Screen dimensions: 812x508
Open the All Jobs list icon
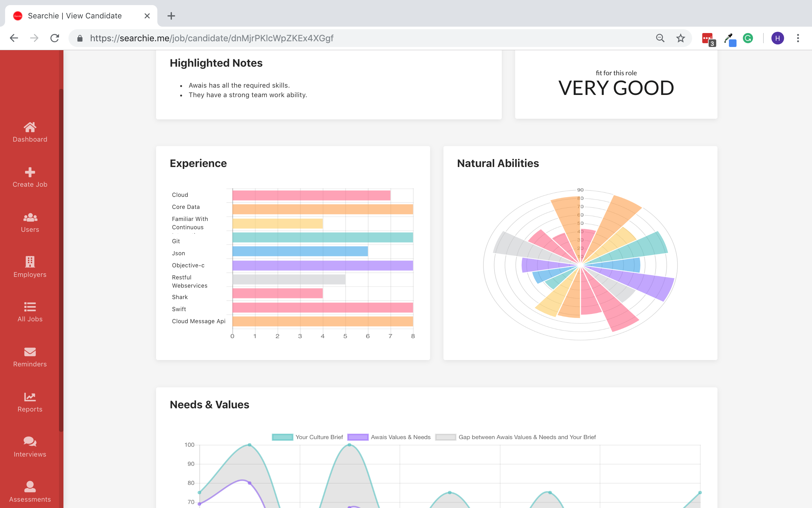(x=30, y=307)
